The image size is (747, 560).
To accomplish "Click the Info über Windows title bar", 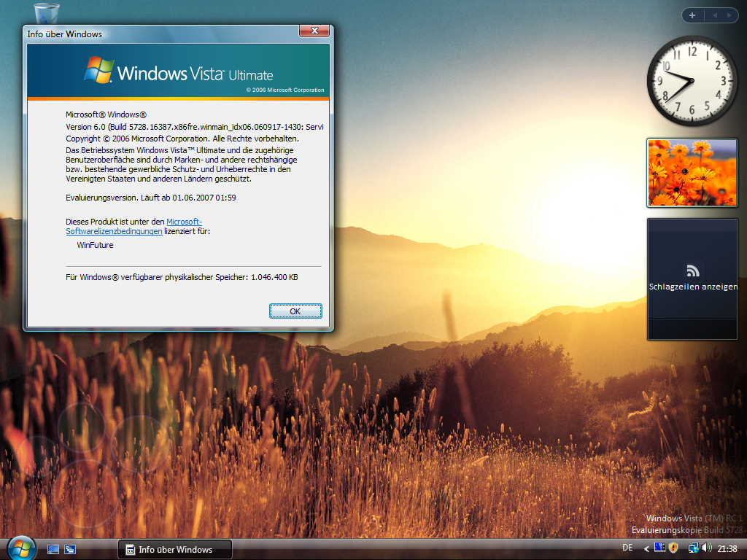I will pyautogui.click(x=162, y=34).
